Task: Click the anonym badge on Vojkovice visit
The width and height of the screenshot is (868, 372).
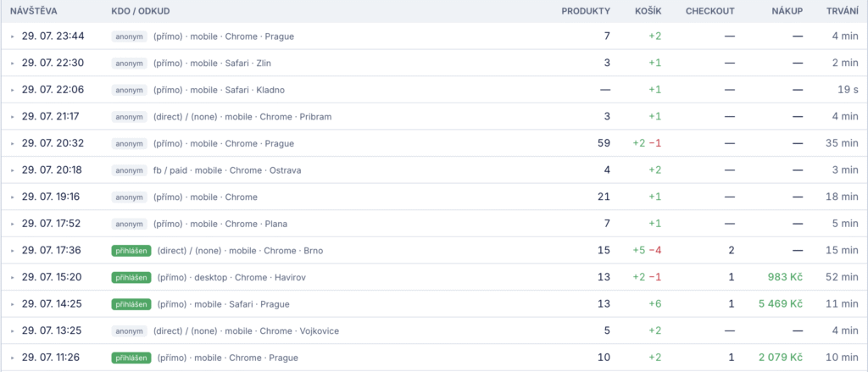Action: pos(130,331)
